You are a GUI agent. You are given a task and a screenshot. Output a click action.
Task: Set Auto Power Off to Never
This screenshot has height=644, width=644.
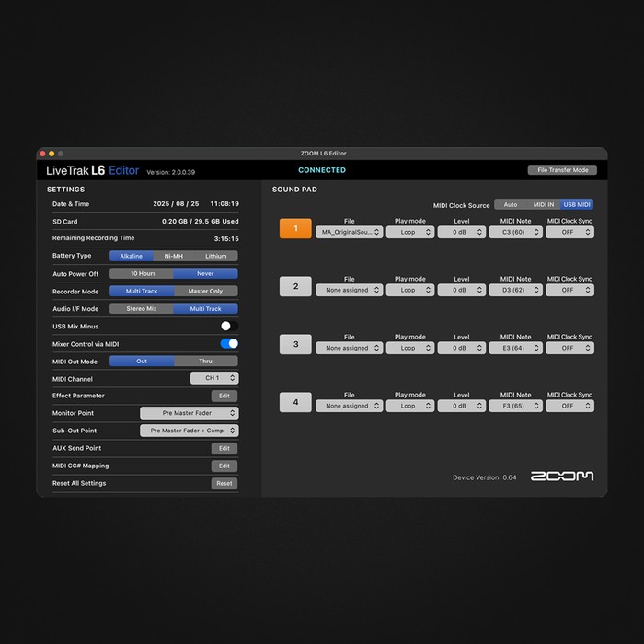click(205, 273)
